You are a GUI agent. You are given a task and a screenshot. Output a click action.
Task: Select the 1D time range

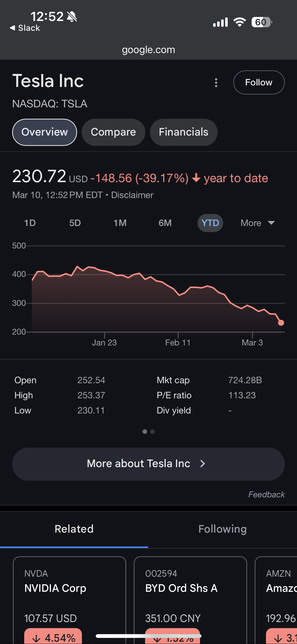pos(30,223)
